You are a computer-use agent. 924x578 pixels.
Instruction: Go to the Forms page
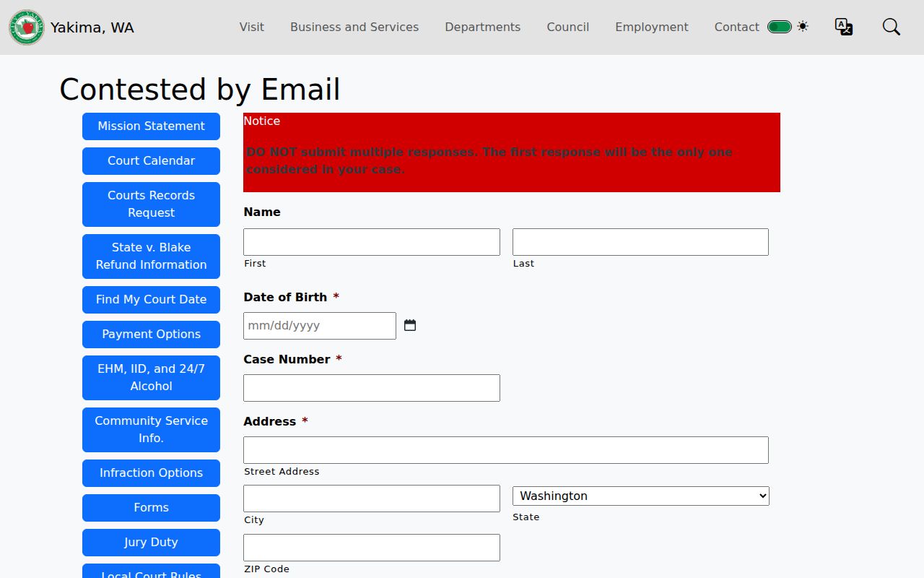[x=151, y=508]
